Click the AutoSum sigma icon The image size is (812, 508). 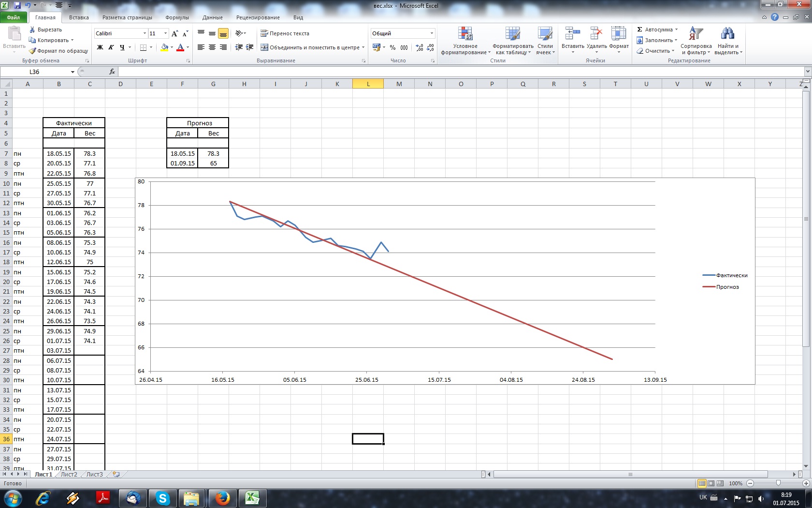(x=640, y=30)
